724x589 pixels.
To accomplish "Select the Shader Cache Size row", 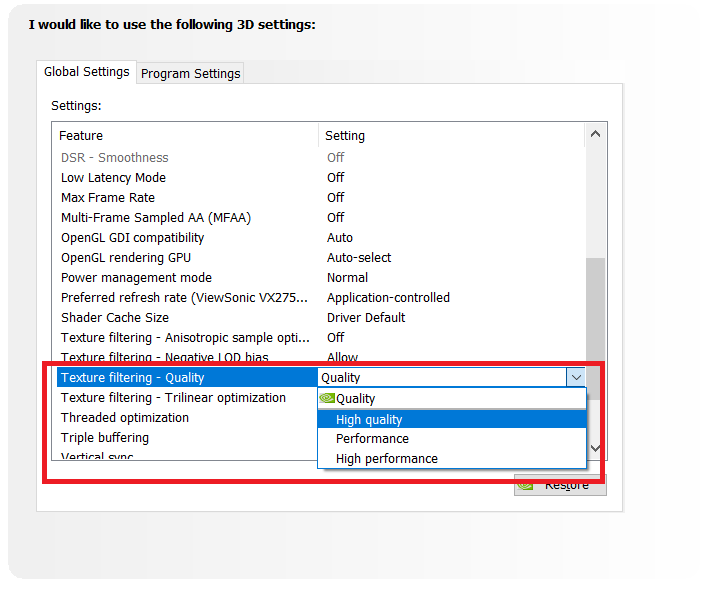I will pos(115,317).
